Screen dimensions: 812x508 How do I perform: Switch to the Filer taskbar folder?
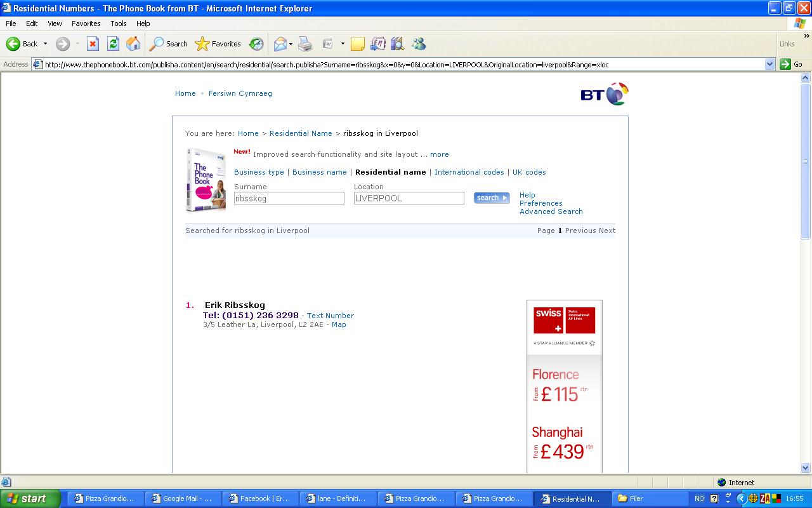click(x=651, y=498)
